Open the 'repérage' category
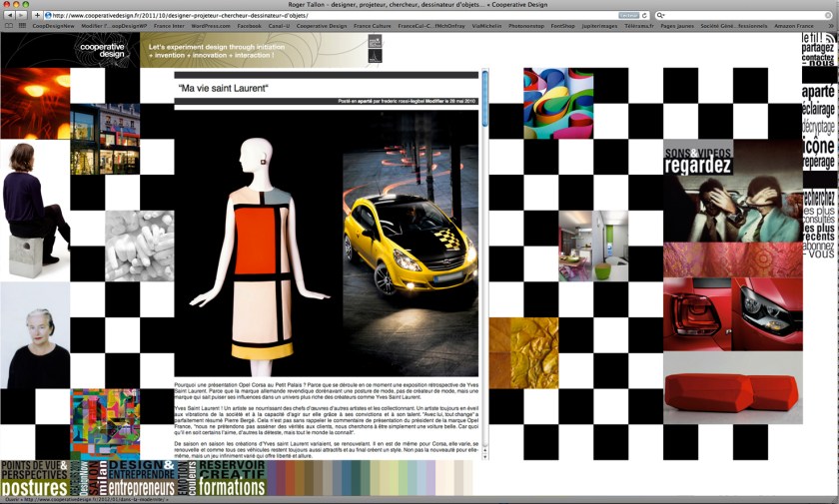This screenshot has width=839, height=504. [x=818, y=162]
